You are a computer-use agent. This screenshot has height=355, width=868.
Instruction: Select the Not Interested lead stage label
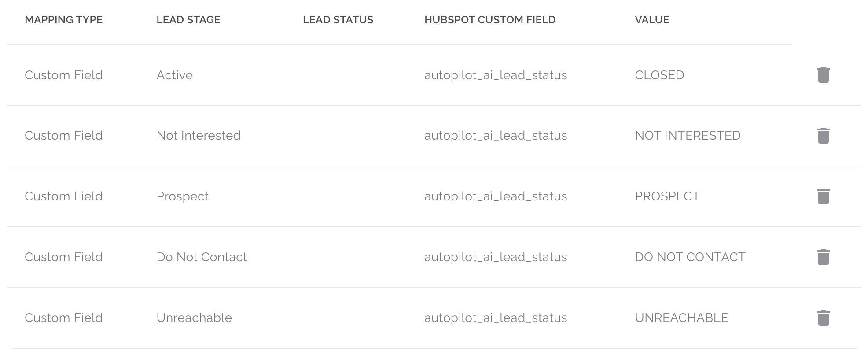(x=199, y=135)
